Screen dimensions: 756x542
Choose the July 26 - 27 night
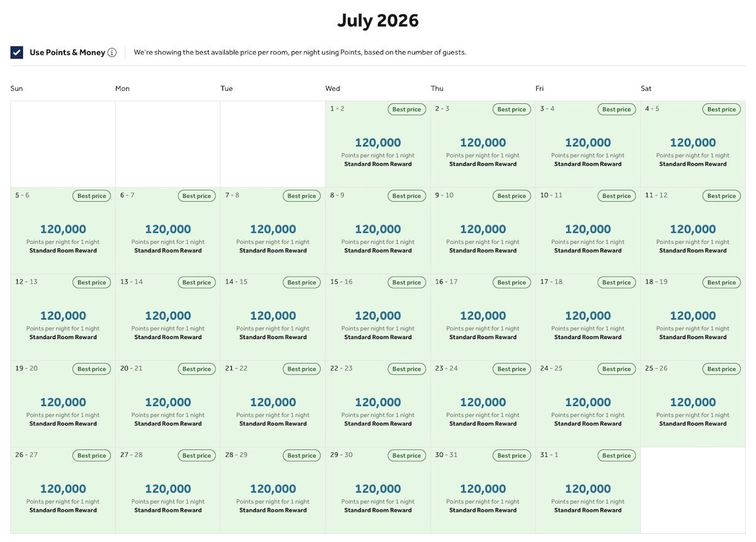(63, 490)
